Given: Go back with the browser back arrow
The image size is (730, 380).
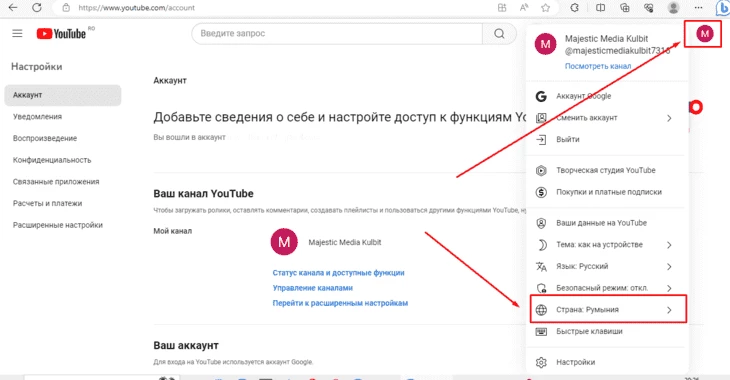Looking at the screenshot, I should point(13,7).
